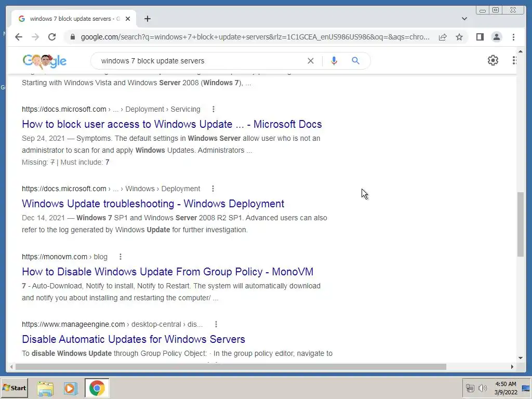This screenshot has height=399, width=532.
Task: Select the 'windows 7 block update servers' tab
Action: (x=73, y=19)
